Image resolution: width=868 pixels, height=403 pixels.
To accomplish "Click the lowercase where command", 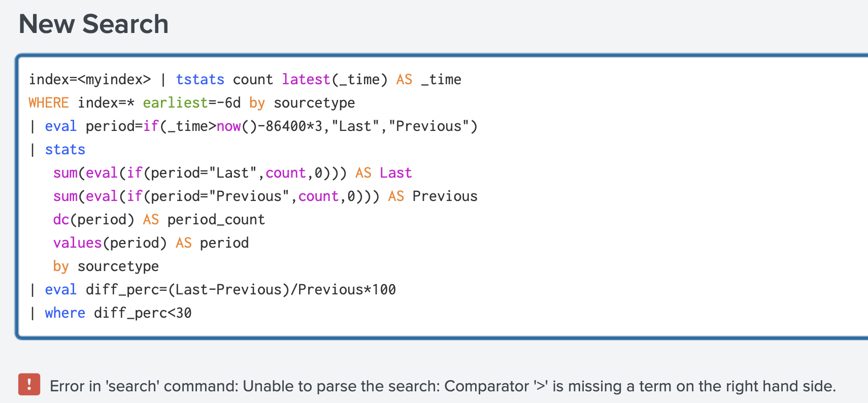I will [x=65, y=313].
